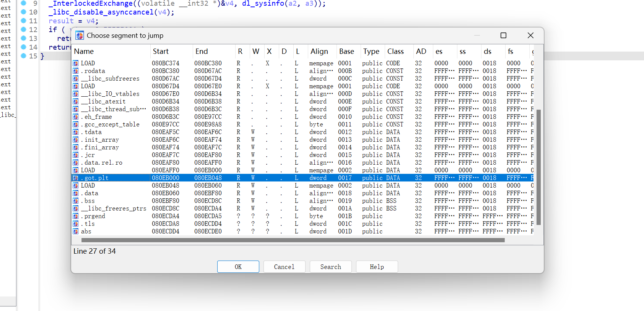
Task: Toggle the breakpoint dot on code line 13
Action: [x=23, y=38]
